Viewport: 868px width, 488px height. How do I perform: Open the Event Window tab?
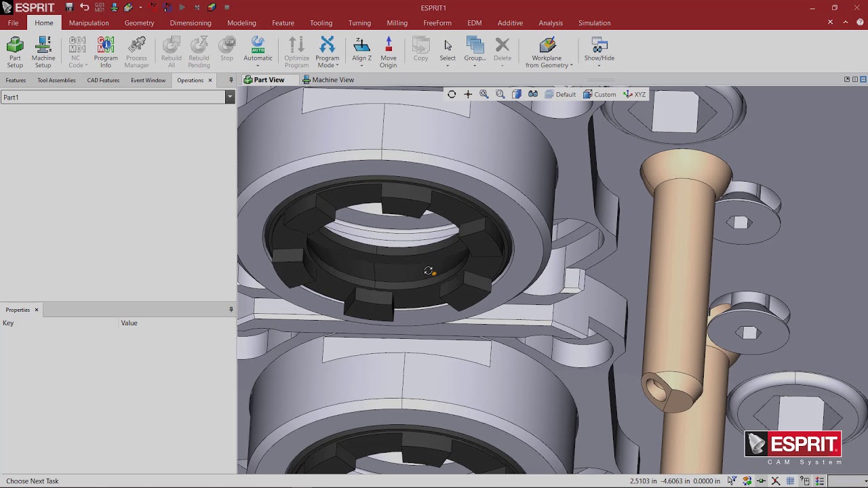pyautogui.click(x=148, y=80)
